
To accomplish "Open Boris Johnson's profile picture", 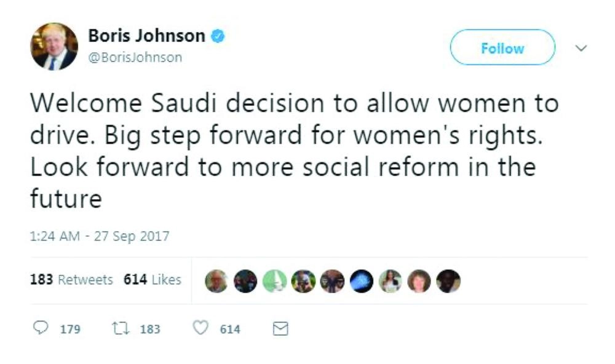I will [55, 45].
